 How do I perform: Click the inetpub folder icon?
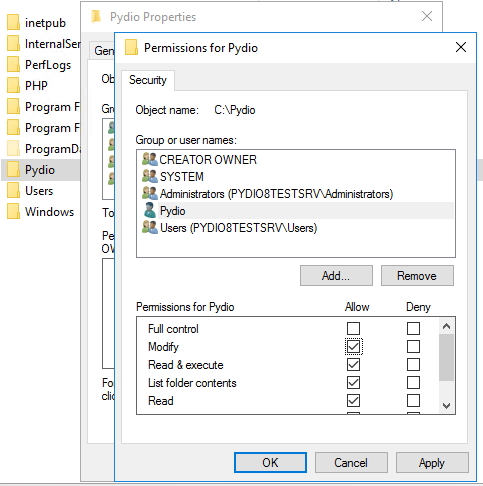(13, 23)
